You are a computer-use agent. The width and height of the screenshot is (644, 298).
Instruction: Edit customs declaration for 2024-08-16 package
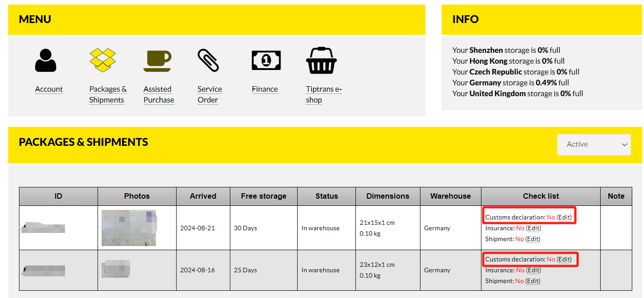point(565,259)
